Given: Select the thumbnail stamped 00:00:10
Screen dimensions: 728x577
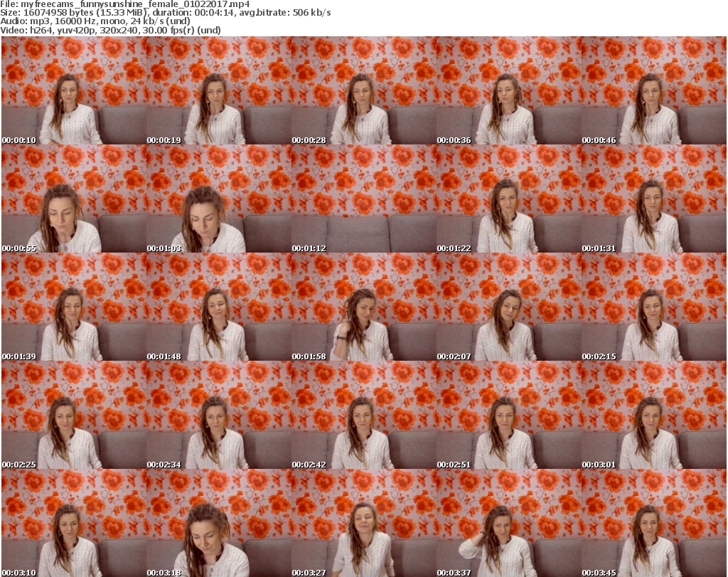Looking at the screenshot, I should click(x=74, y=90).
